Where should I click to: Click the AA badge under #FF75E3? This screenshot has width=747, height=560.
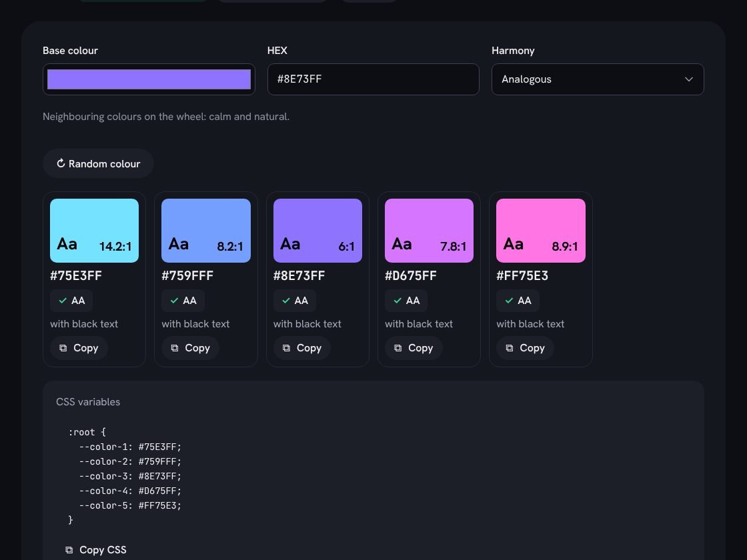click(518, 301)
